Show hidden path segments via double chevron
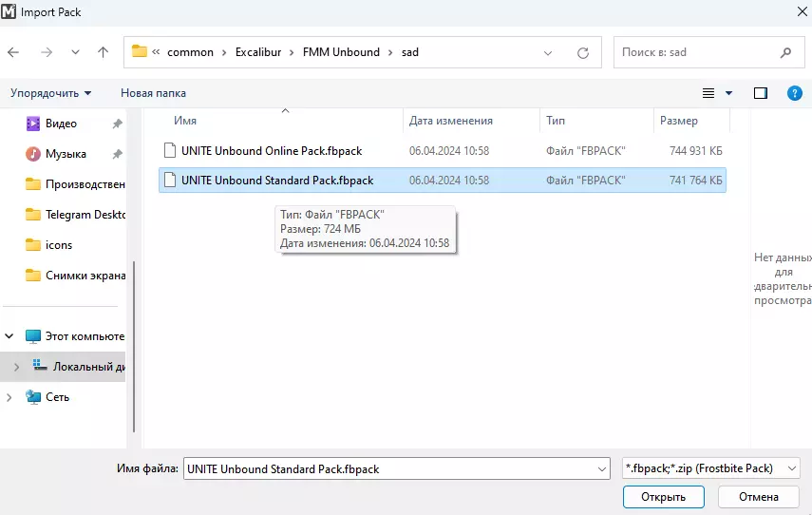Image resolution: width=812 pixels, height=515 pixels. click(x=156, y=52)
